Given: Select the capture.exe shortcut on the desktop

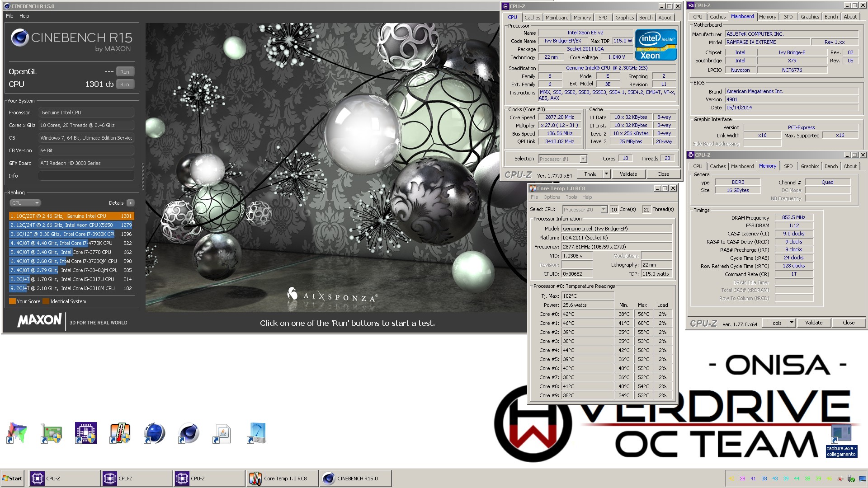Looking at the screenshot, I should pos(841,441).
